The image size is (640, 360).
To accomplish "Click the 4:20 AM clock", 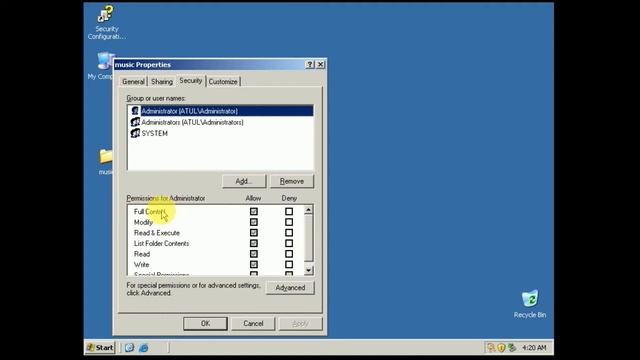I will pos(534,348).
